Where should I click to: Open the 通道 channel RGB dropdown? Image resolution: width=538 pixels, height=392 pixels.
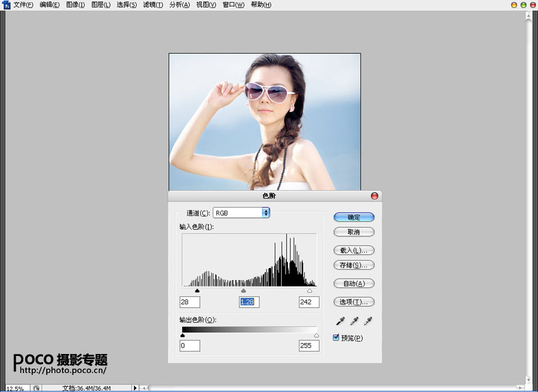(x=241, y=213)
